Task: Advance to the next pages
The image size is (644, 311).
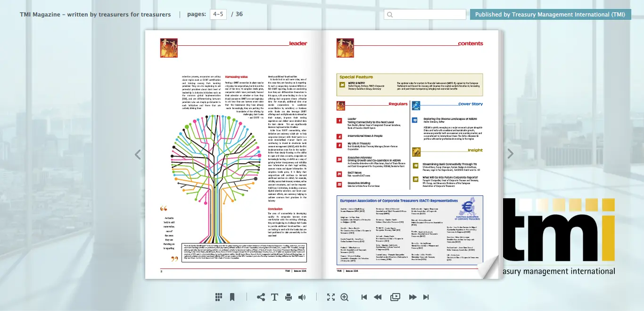Action: coord(413,297)
